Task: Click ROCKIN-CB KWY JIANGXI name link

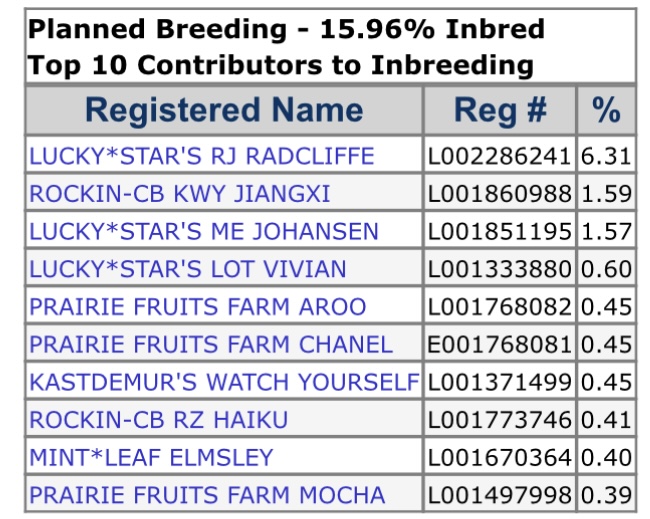Action: pos(180,194)
